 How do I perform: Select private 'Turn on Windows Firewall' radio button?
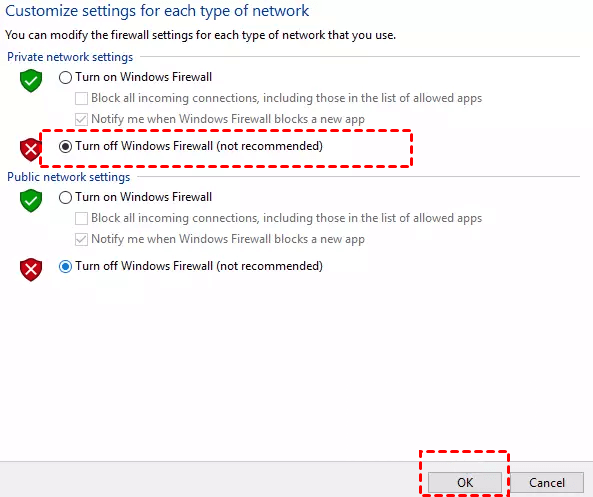click(65, 78)
